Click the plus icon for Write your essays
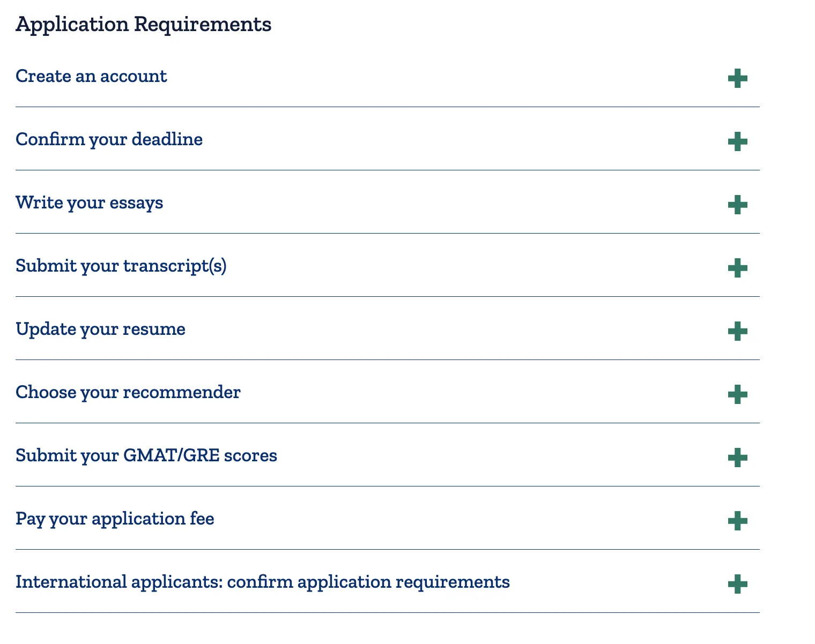The height and width of the screenshot is (644, 815). pyautogui.click(x=737, y=205)
